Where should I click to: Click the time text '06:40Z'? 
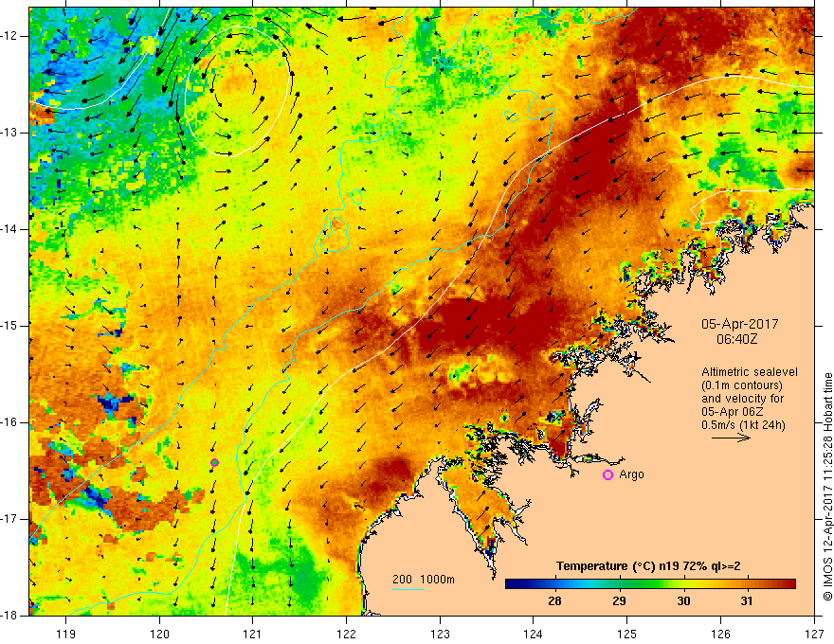tap(736, 338)
